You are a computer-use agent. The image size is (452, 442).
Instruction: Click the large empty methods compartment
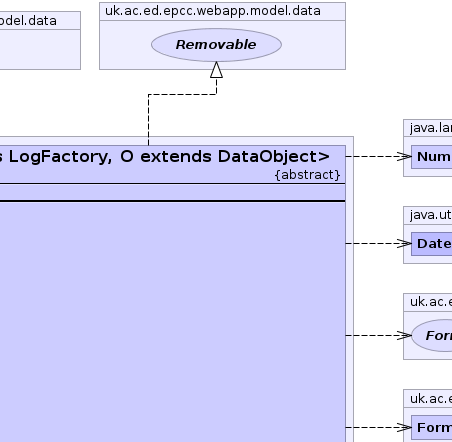click(x=173, y=322)
